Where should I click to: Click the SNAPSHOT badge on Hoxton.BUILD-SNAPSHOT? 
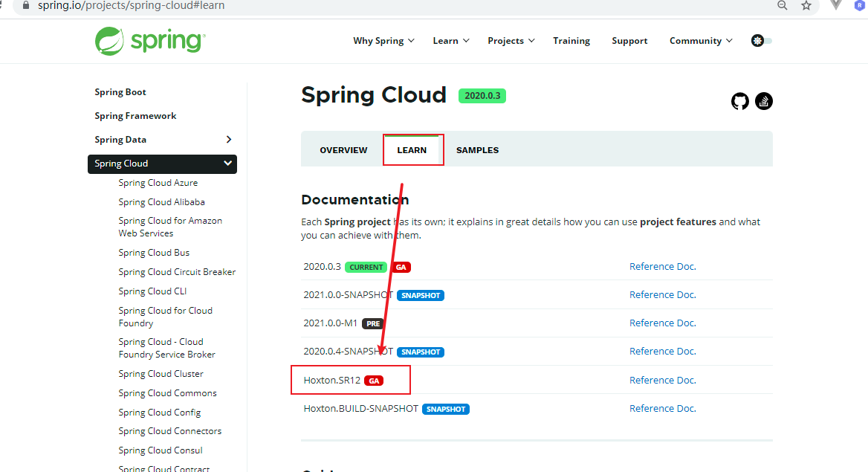446,409
